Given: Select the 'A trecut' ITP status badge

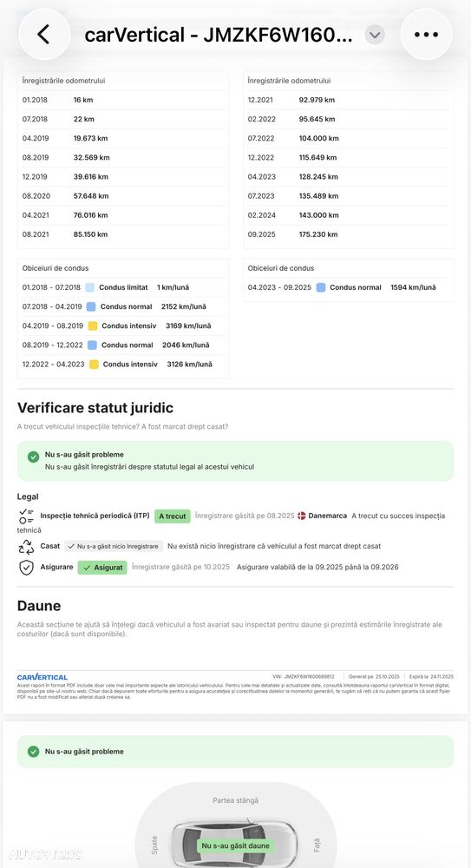Looking at the screenshot, I should pyautogui.click(x=172, y=516).
